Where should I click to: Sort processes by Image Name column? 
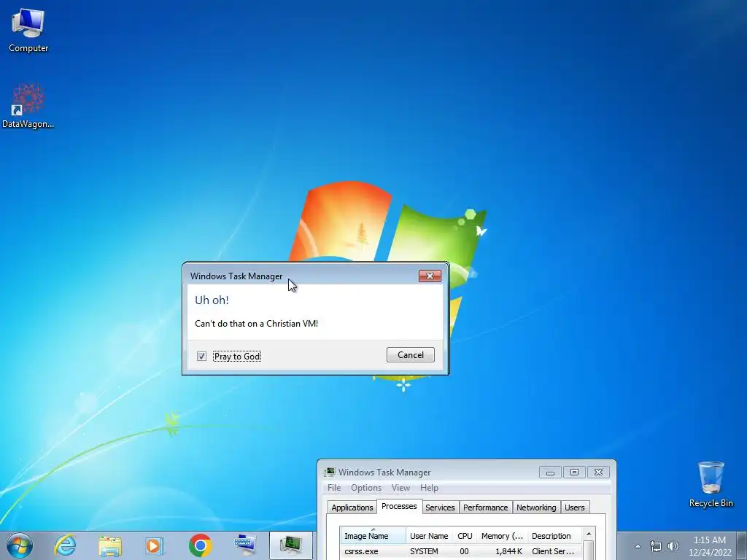[x=373, y=536]
